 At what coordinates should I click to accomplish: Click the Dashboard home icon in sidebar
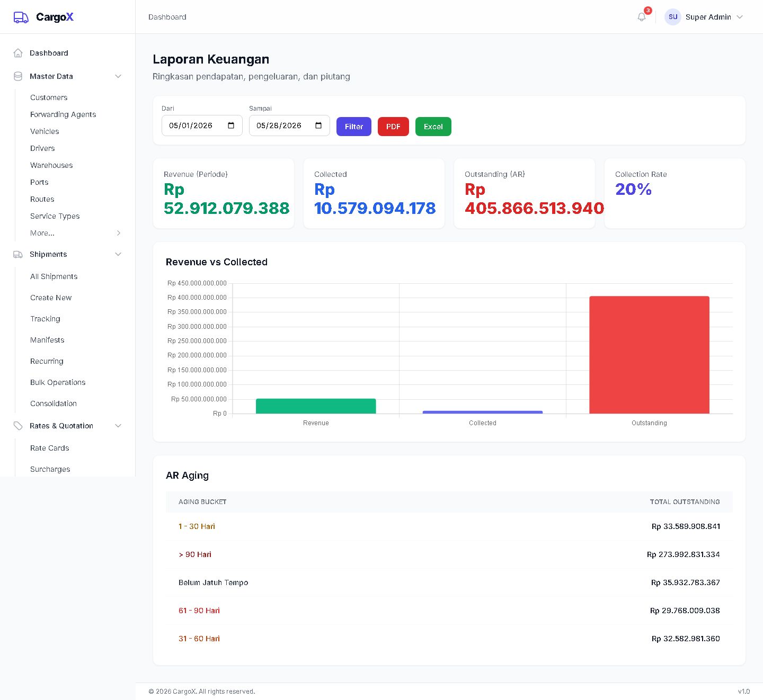click(x=18, y=53)
